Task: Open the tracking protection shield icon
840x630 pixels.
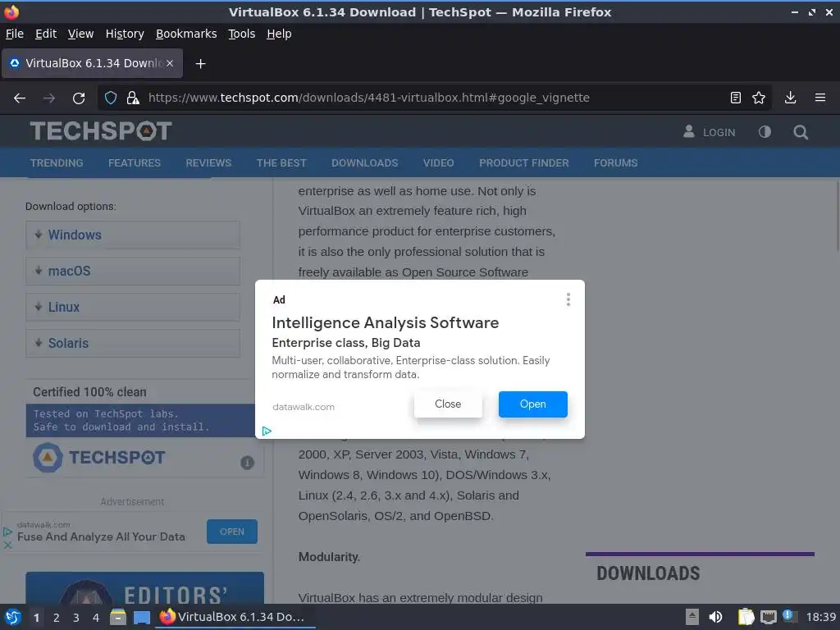Action: pos(111,98)
